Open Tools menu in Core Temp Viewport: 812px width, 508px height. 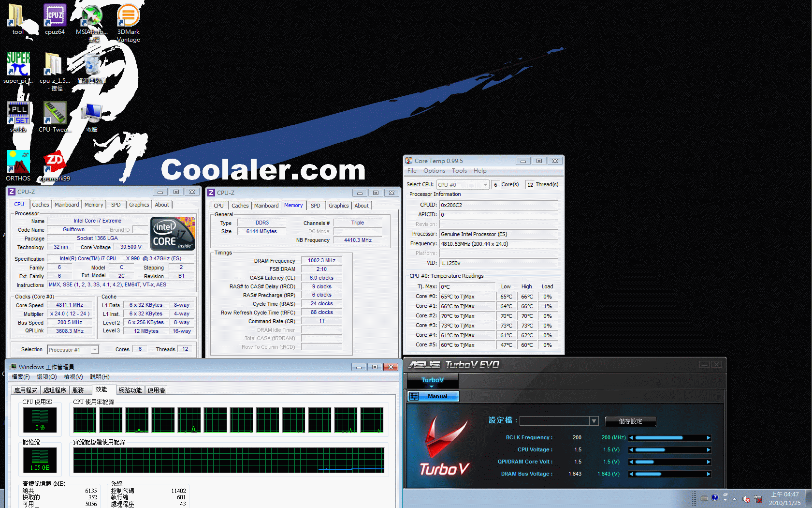459,171
